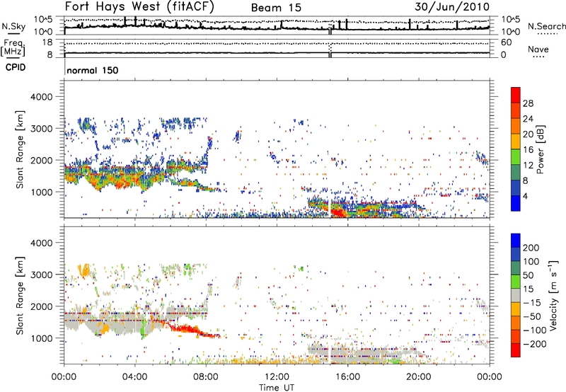Image resolution: width=566 pixels, height=392 pixels.
Task: Click the '04:00' time tick label
Action: 134,377
